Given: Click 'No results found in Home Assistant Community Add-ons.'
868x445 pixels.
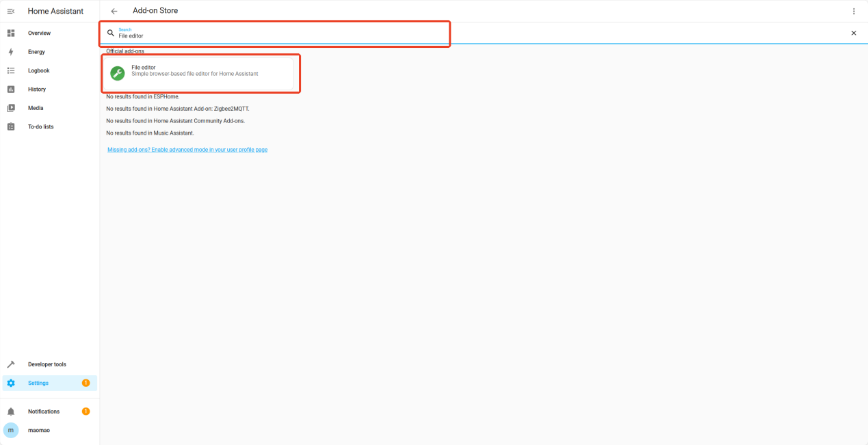Looking at the screenshot, I should point(175,121).
